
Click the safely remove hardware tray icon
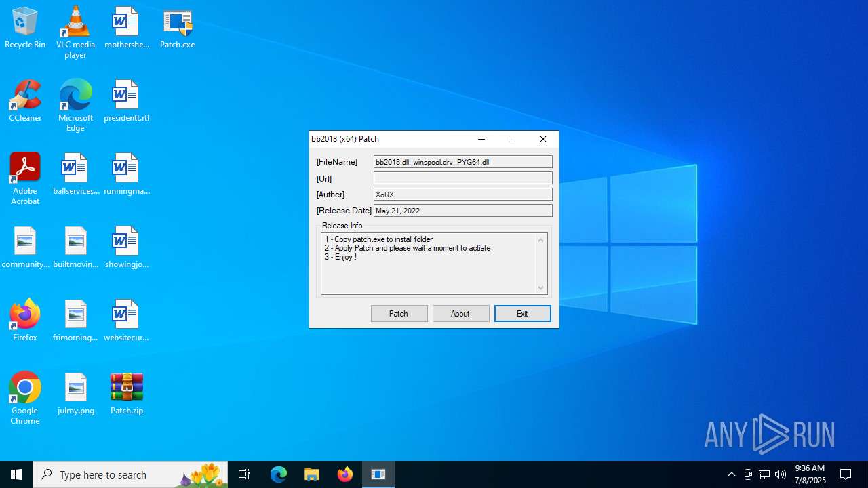[748, 474]
